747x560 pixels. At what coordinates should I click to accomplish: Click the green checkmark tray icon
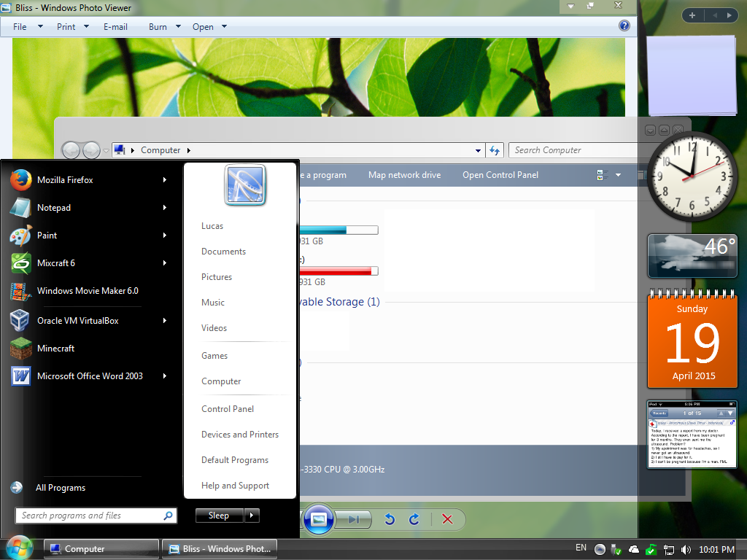pos(651,550)
